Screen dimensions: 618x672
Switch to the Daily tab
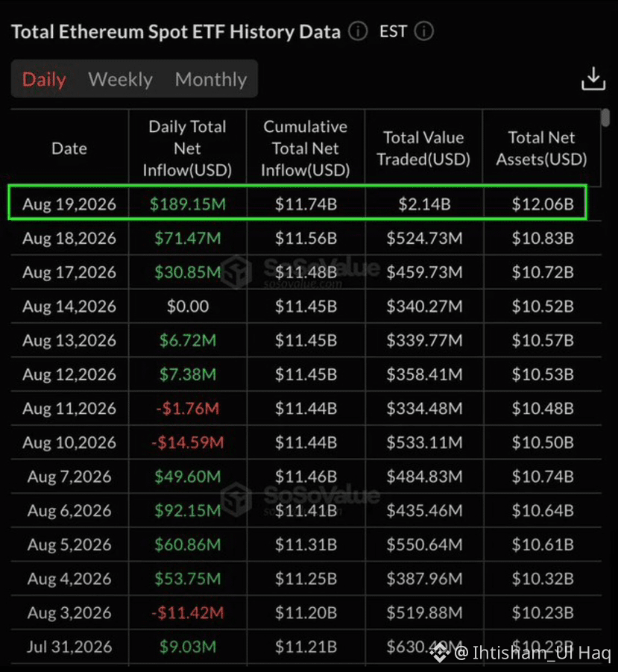coord(44,79)
